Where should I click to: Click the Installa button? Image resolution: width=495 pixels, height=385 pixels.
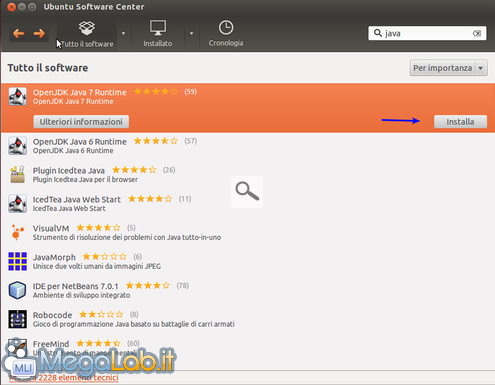click(460, 122)
